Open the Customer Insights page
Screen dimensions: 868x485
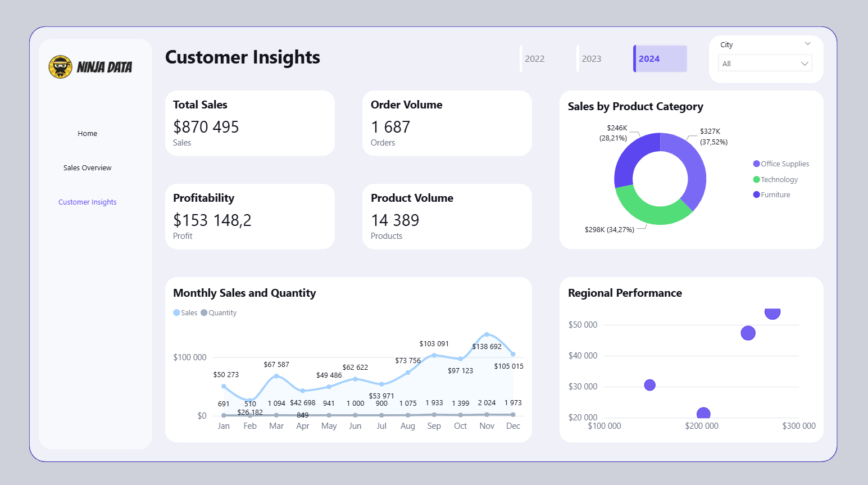(x=88, y=202)
